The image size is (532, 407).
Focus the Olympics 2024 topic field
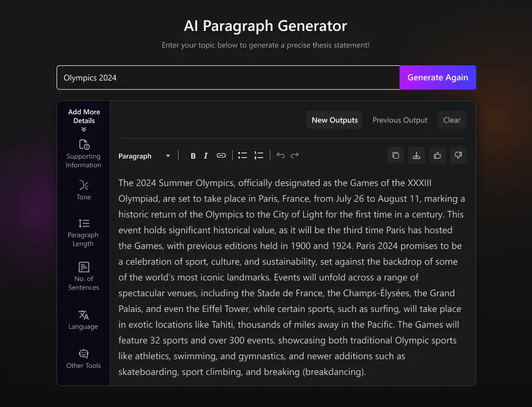228,78
